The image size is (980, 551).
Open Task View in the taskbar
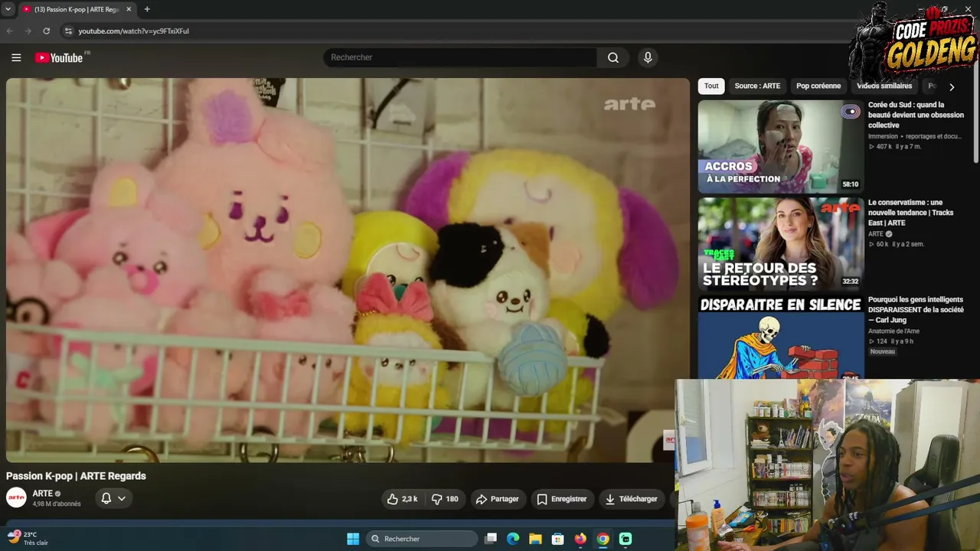(491, 539)
